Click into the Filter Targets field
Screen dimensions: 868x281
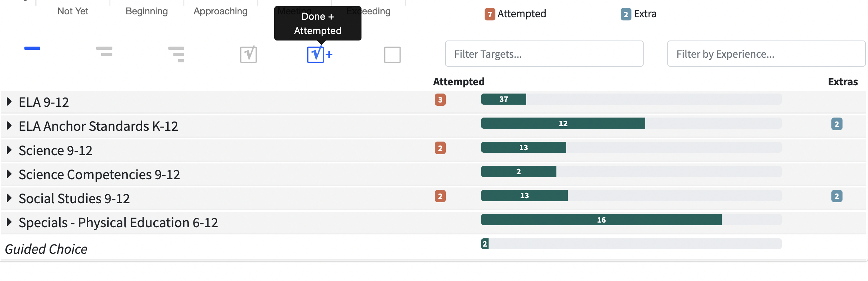544,54
